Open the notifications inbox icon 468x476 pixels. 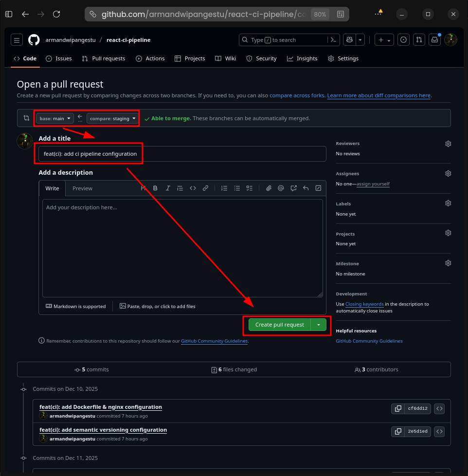pyautogui.click(x=434, y=40)
